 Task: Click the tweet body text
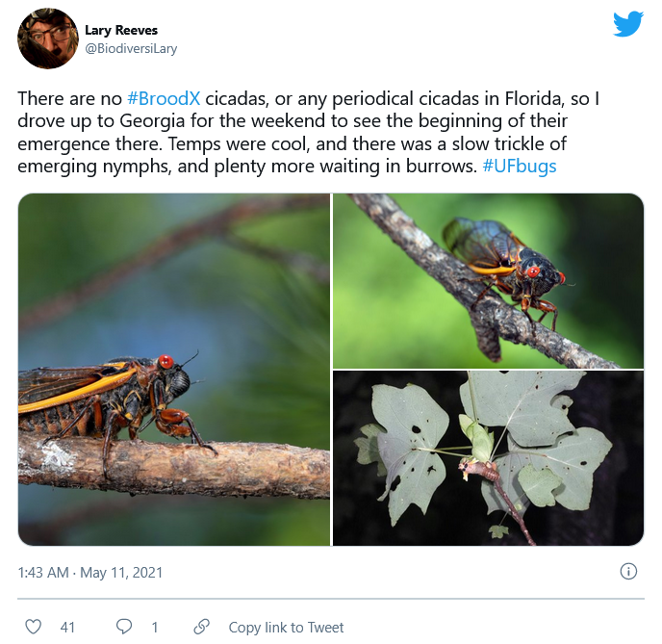(318, 133)
